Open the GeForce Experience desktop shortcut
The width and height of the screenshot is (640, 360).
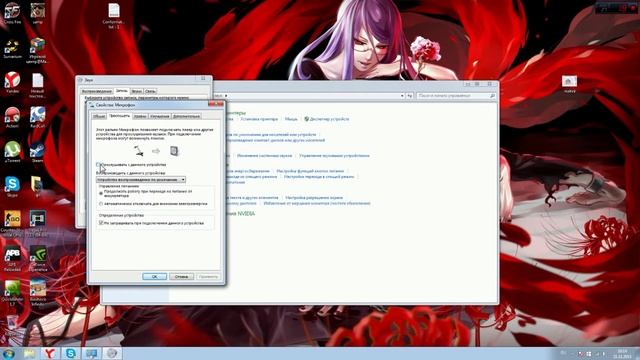pos(38,258)
